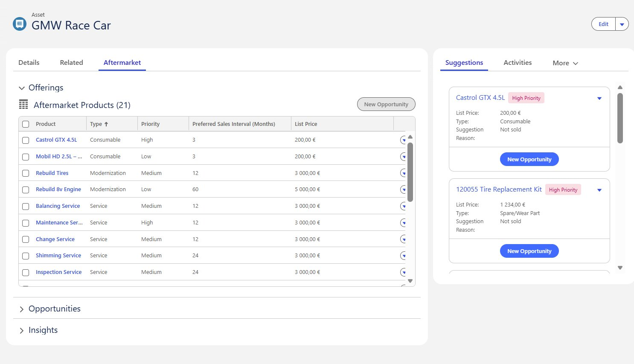Open the Mobil HD 2.5L product link
634x364 pixels.
59,157
